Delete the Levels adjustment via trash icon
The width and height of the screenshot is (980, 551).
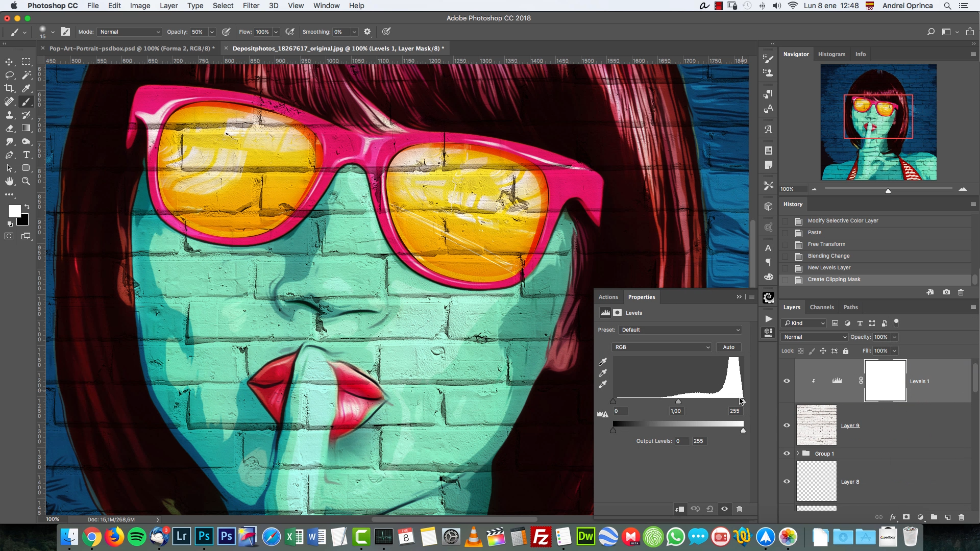[x=739, y=509]
